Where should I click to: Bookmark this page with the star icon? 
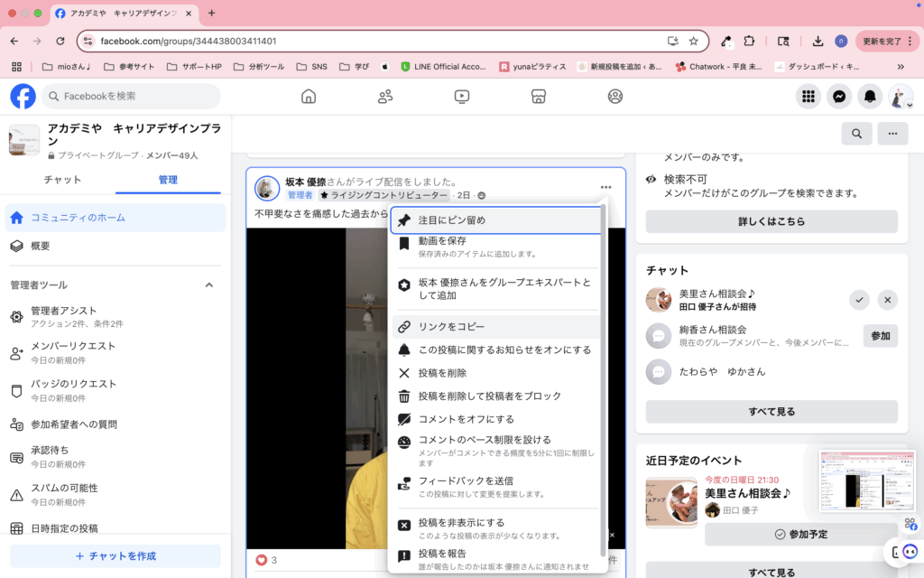[694, 41]
